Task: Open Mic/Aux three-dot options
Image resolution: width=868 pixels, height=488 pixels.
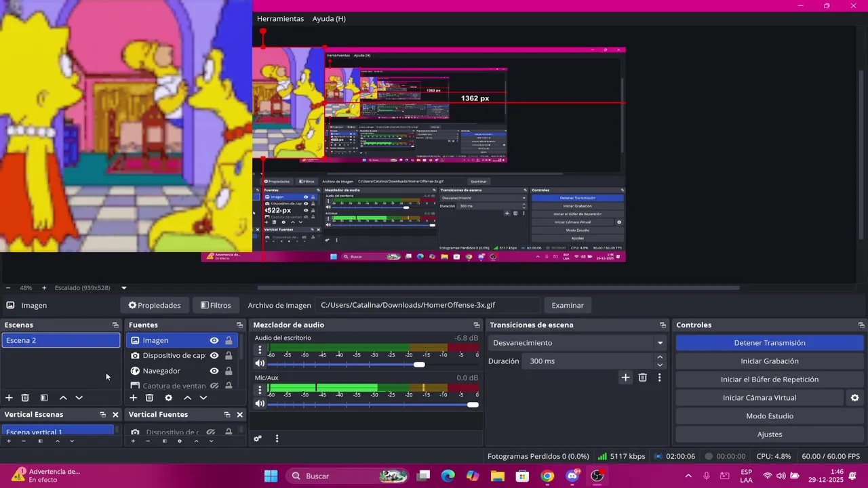Action: pos(260,390)
